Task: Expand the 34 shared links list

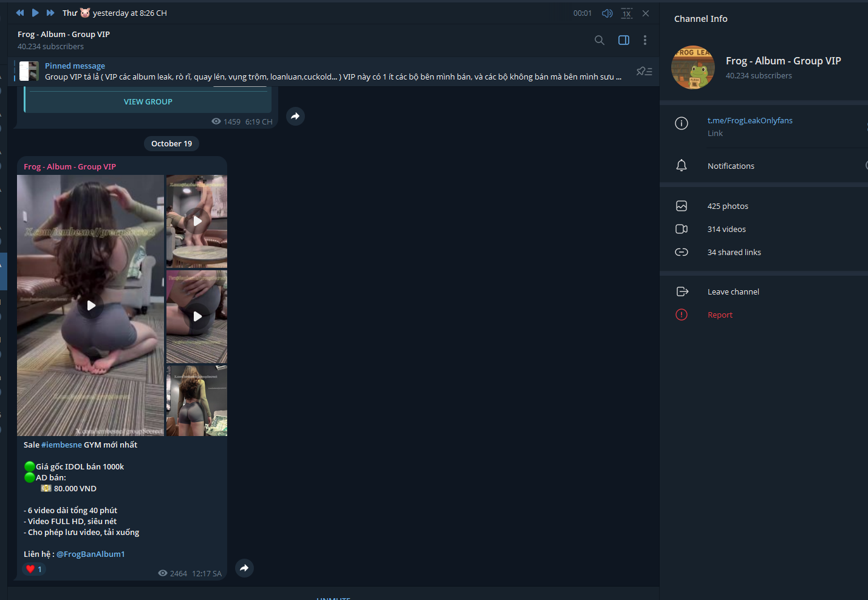Action: point(734,252)
